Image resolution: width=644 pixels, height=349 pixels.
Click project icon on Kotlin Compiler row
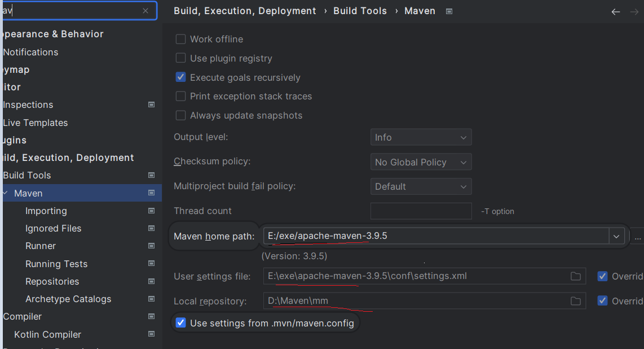tap(151, 334)
